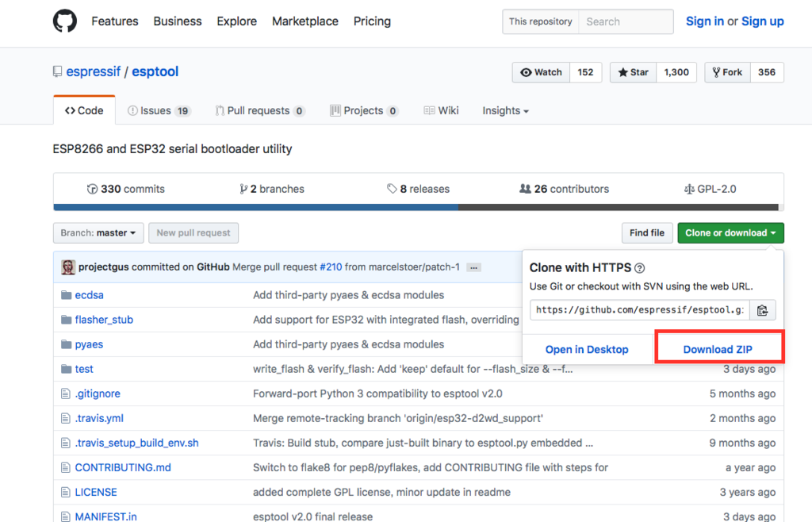
Task: Open the GPL-2.0 license link
Action: pyautogui.click(x=710, y=189)
